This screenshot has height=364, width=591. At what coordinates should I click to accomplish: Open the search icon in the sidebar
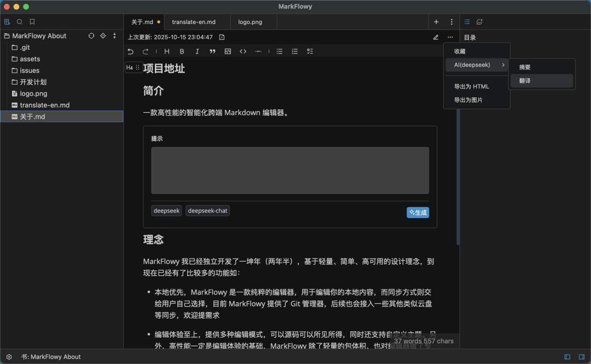pos(20,22)
